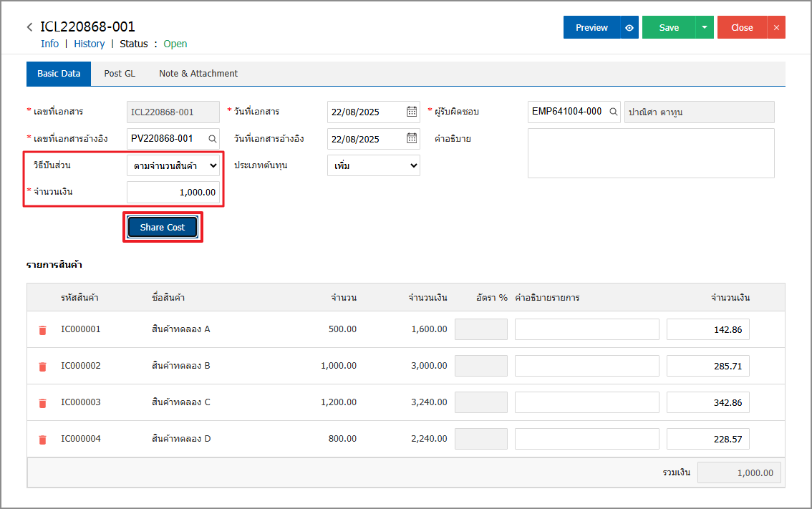812x509 pixels.
Task: Open the Note & Attachment tab
Action: tap(198, 74)
